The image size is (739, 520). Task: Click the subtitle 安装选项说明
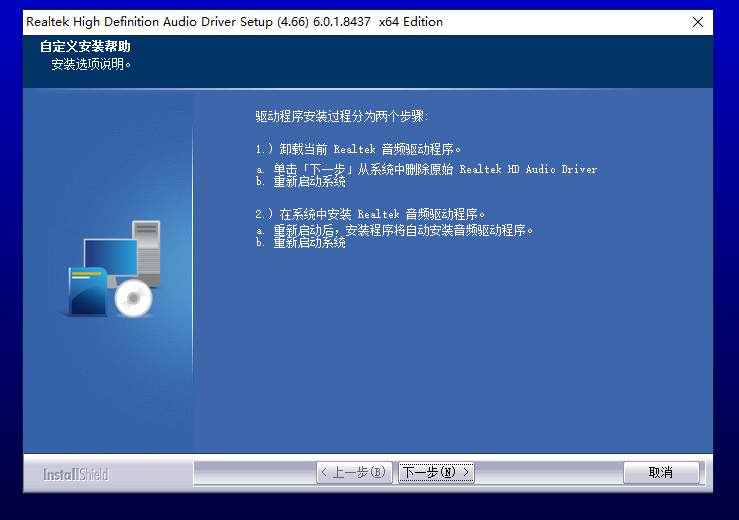pyautogui.click(x=90, y=64)
